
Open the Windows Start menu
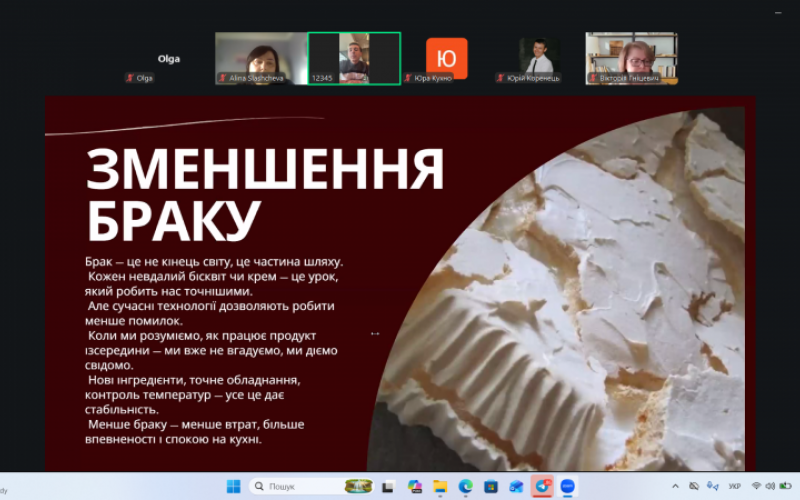coord(233,486)
